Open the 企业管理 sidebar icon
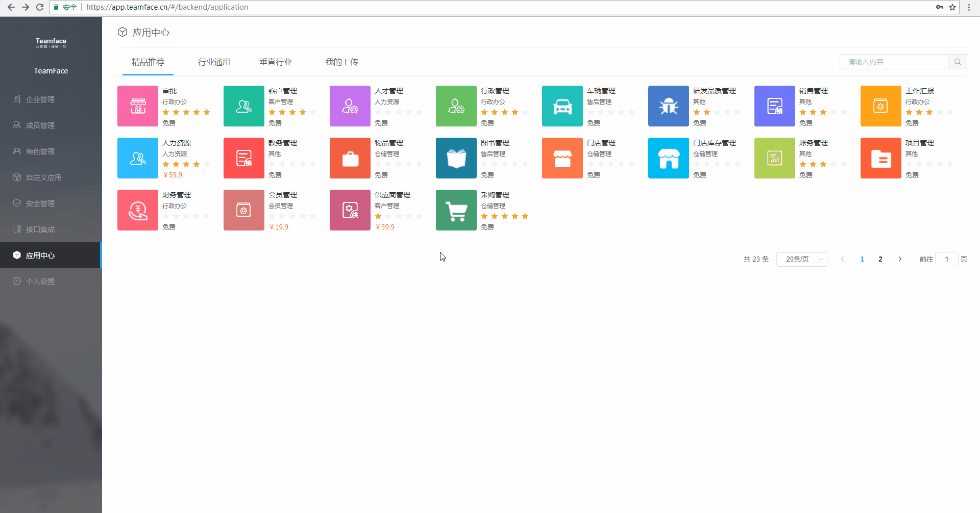This screenshot has height=513, width=980. tap(17, 99)
